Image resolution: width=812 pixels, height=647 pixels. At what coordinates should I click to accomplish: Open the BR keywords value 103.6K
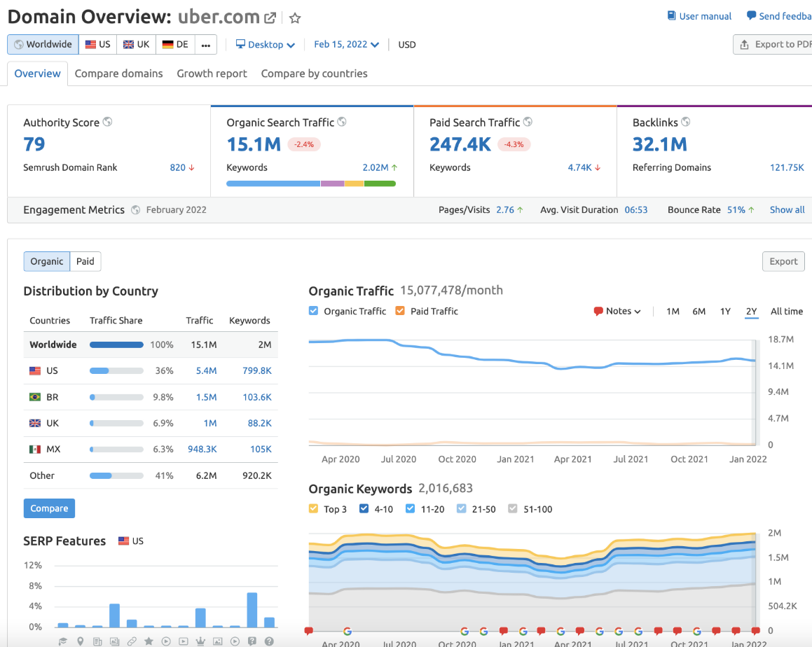257,397
